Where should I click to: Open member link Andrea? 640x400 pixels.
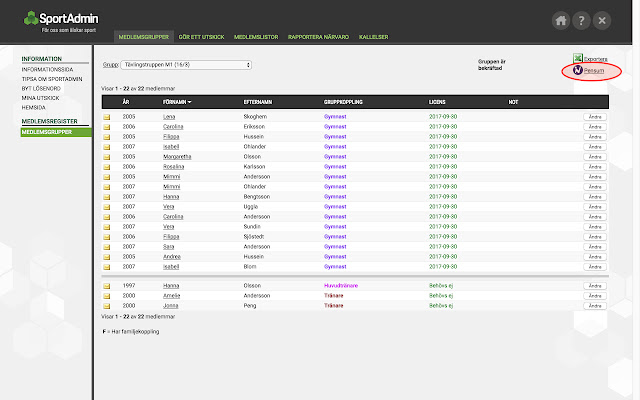click(172, 257)
